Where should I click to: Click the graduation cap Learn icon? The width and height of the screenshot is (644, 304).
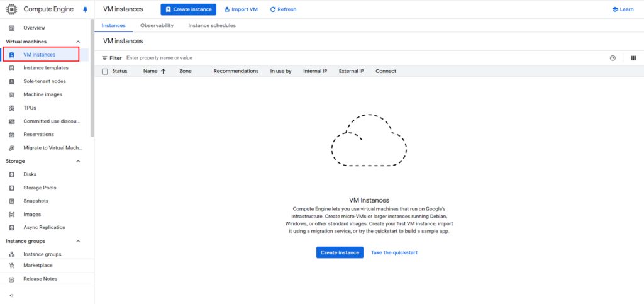(x=615, y=9)
